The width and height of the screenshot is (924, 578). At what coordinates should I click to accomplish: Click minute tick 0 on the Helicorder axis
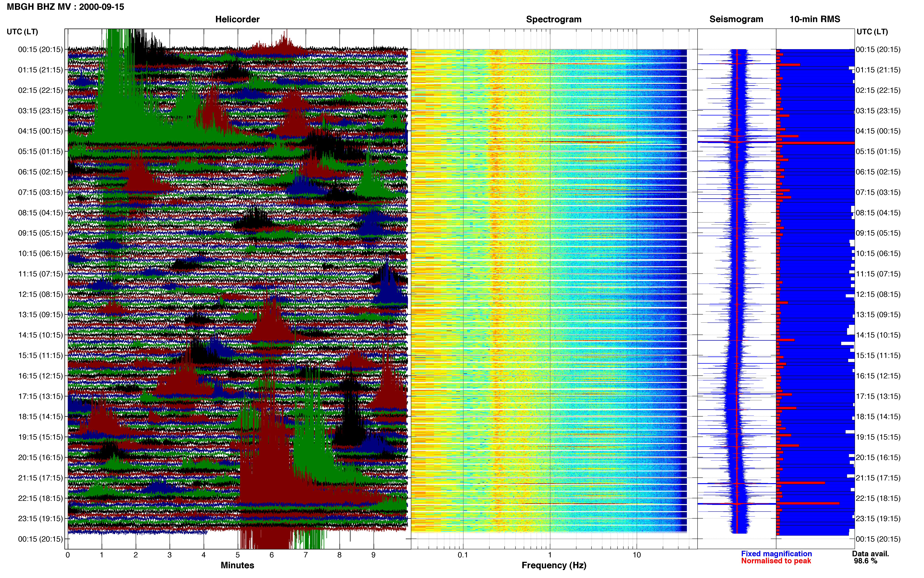pos(68,555)
